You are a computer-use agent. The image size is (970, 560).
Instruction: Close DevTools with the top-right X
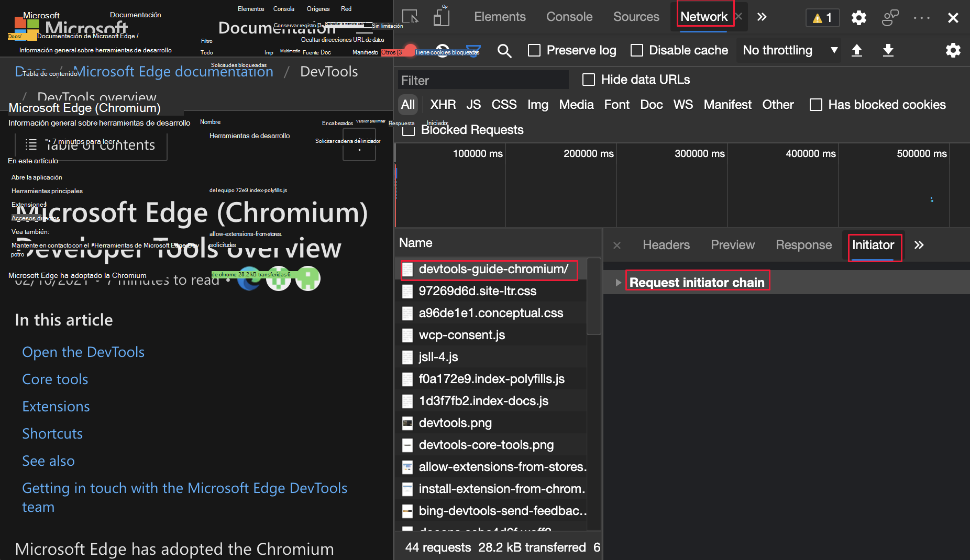pos(953,18)
